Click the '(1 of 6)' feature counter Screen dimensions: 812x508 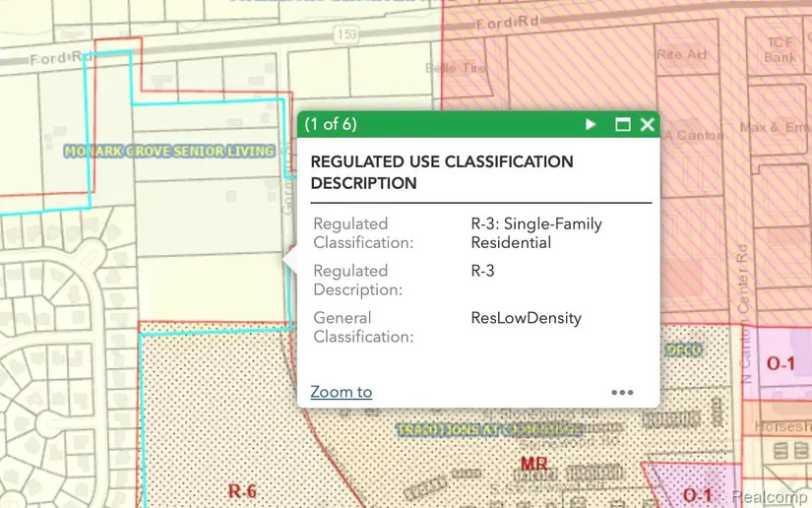tap(330, 124)
